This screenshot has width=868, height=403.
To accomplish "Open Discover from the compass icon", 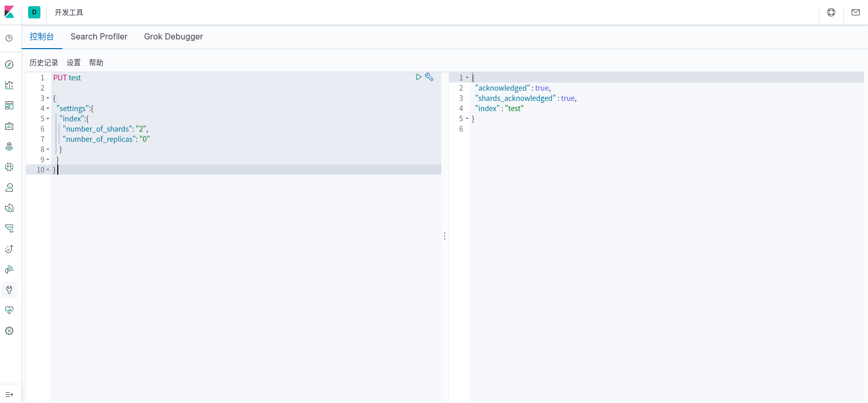I will pos(9,65).
